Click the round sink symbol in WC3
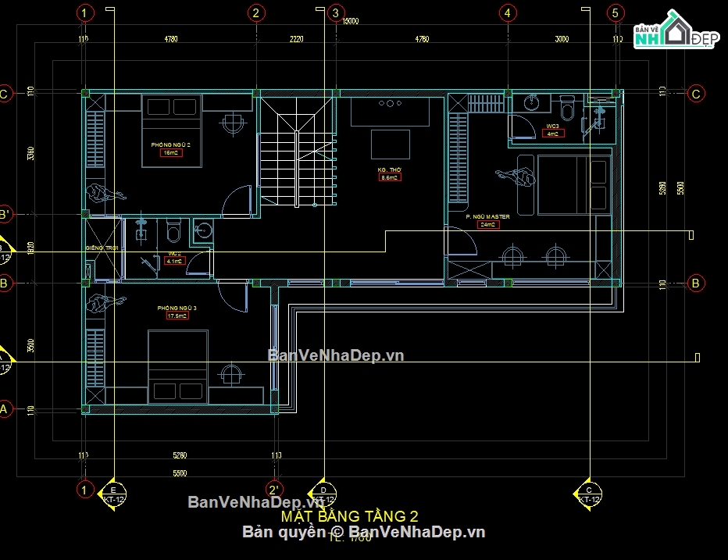 click(x=532, y=102)
